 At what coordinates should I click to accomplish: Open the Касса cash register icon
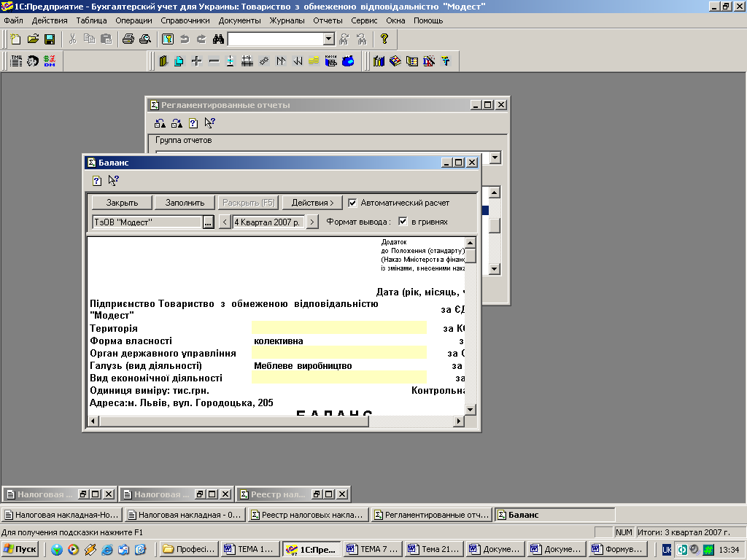coord(331,61)
